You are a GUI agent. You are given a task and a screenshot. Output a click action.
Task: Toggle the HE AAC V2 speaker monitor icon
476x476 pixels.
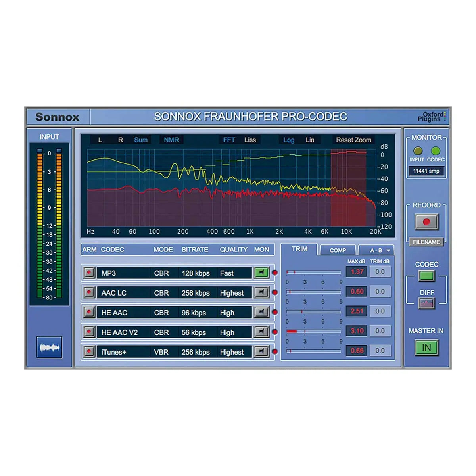[261, 332]
